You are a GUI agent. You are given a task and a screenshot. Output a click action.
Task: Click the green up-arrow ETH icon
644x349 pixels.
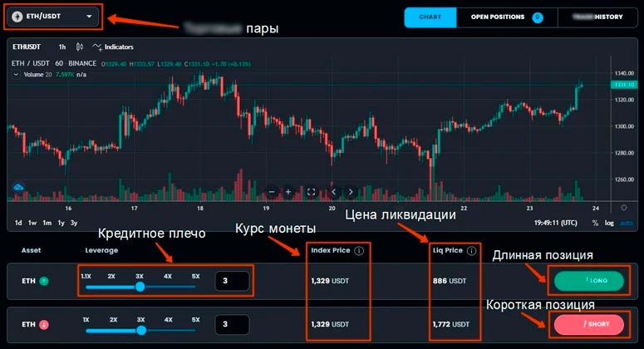tap(44, 281)
